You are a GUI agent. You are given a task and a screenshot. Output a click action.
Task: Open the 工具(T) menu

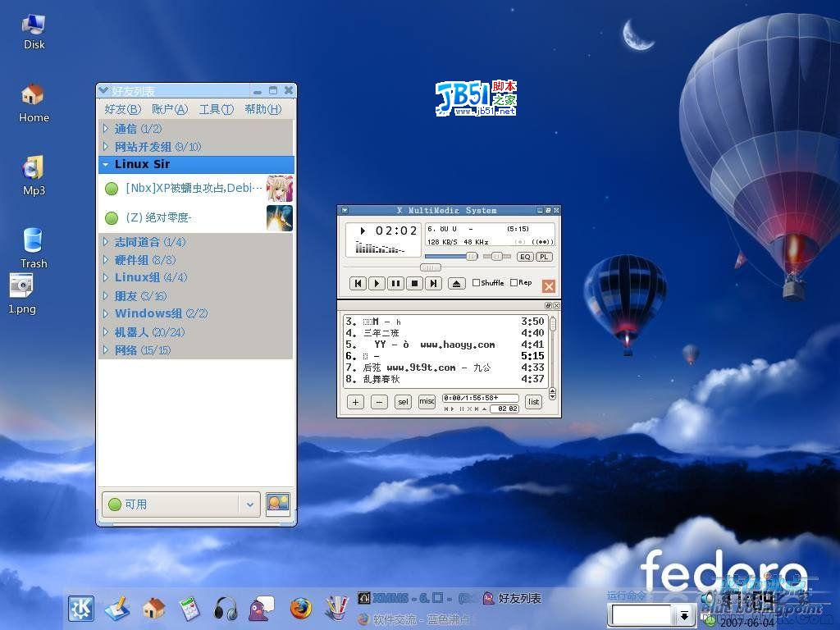point(216,109)
